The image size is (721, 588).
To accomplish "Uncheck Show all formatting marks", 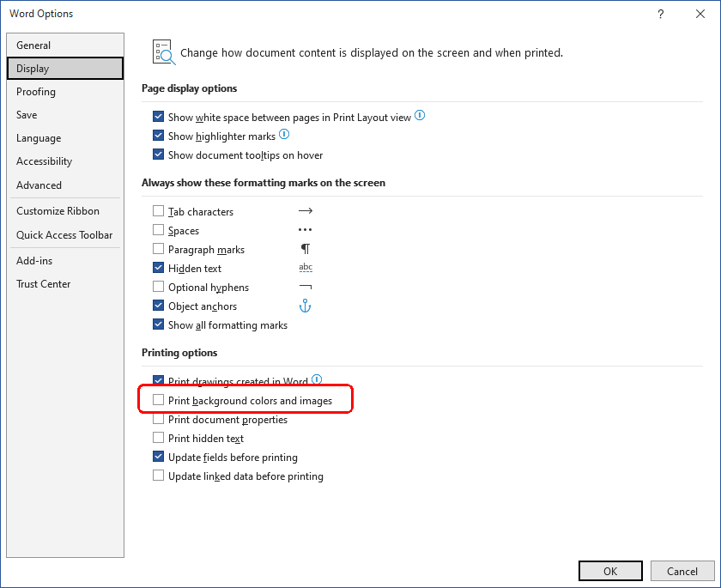I will 158,324.
